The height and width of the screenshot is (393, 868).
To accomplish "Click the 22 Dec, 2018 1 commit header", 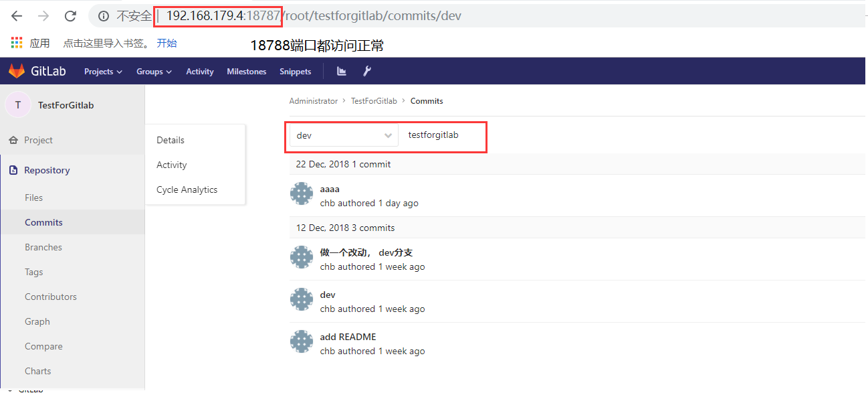I will coord(343,164).
